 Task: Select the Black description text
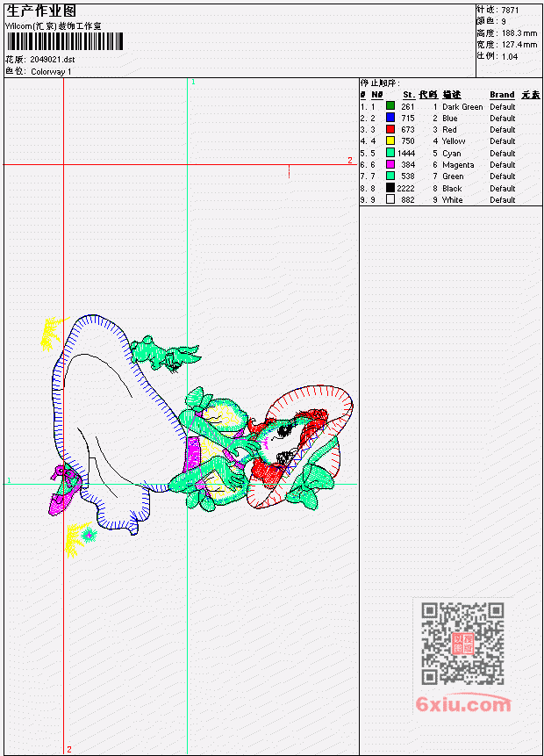[x=452, y=189]
